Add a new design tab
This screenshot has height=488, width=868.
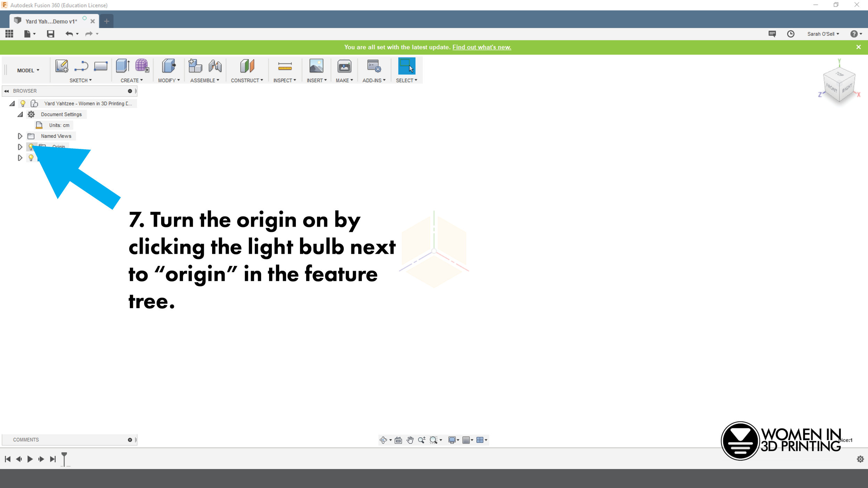coord(107,21)
